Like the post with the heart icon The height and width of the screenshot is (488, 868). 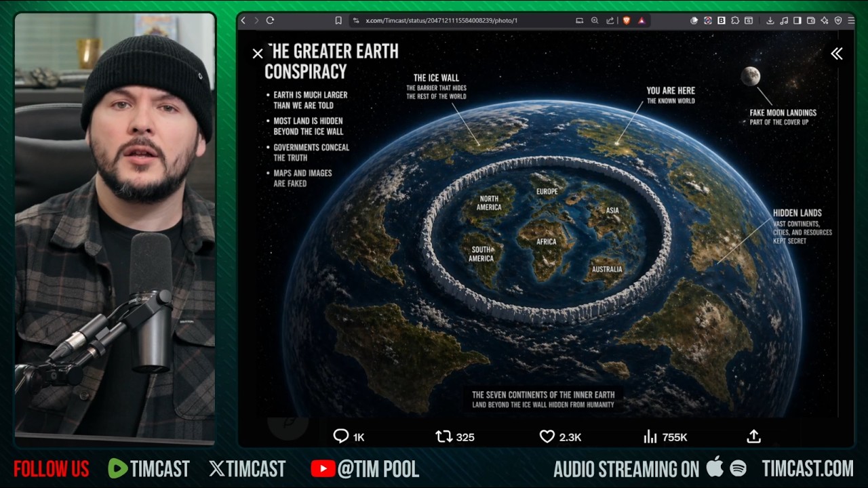point(547,437)
